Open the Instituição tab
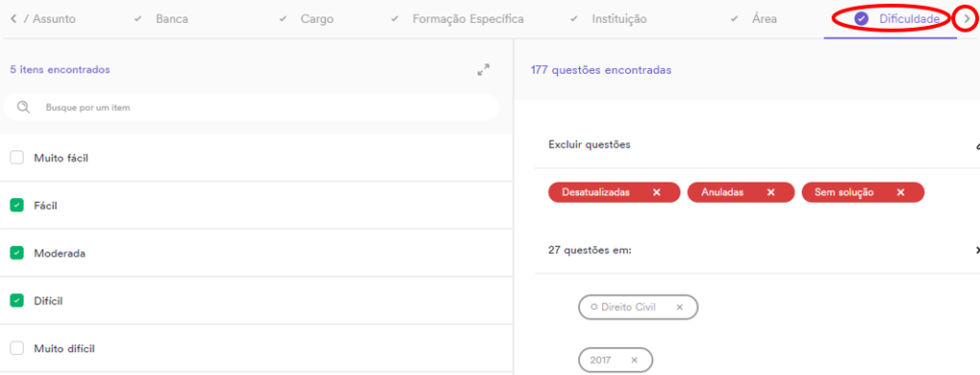This screenshot has height=375, width=980. (619, 19)
